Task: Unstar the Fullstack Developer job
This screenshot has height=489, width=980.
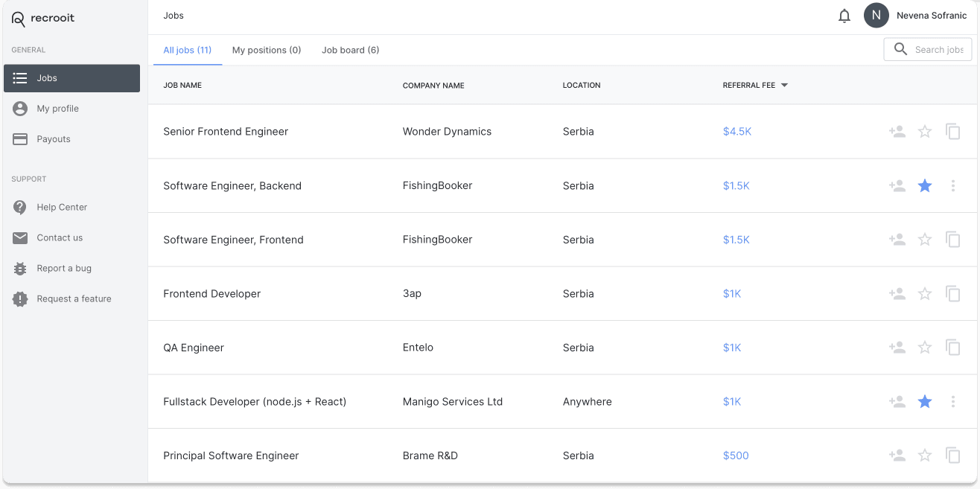Action: (924, 402)
